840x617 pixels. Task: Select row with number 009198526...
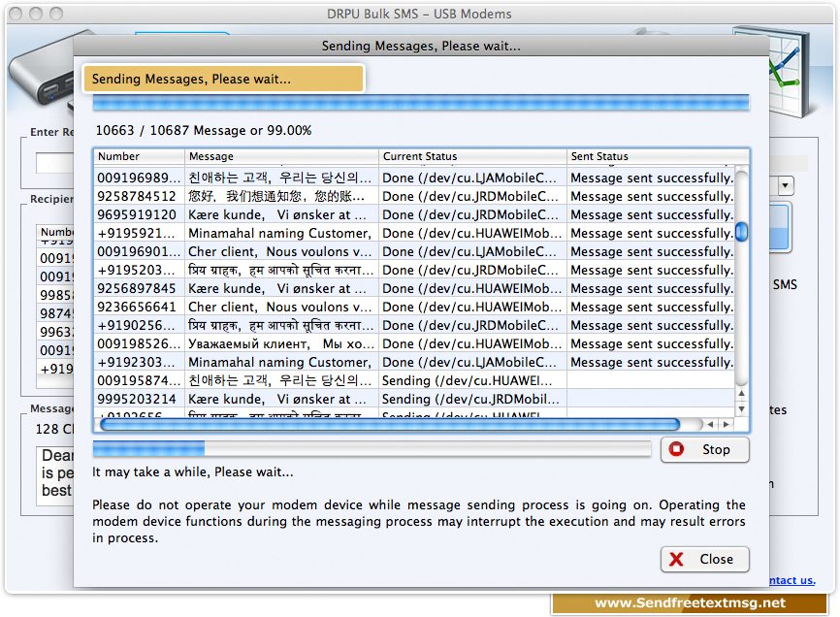413,343
